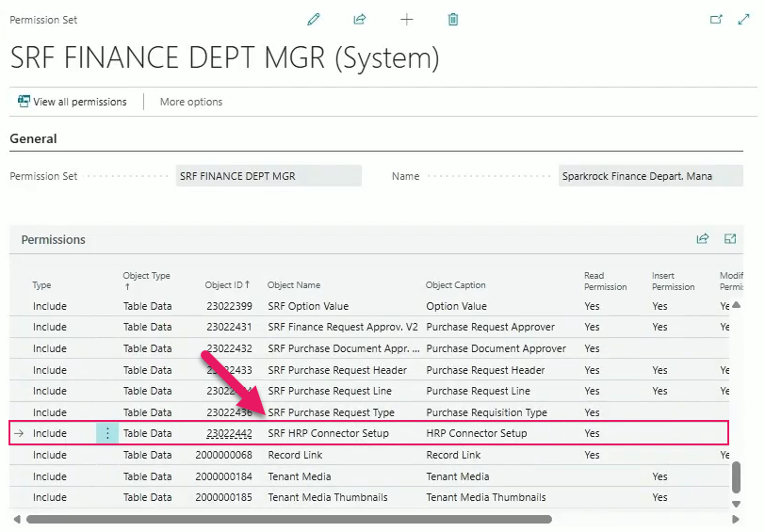Screen dimensions: 765x532
Task: Click object ID 2000000184
Action: click(x=224, y=476)
